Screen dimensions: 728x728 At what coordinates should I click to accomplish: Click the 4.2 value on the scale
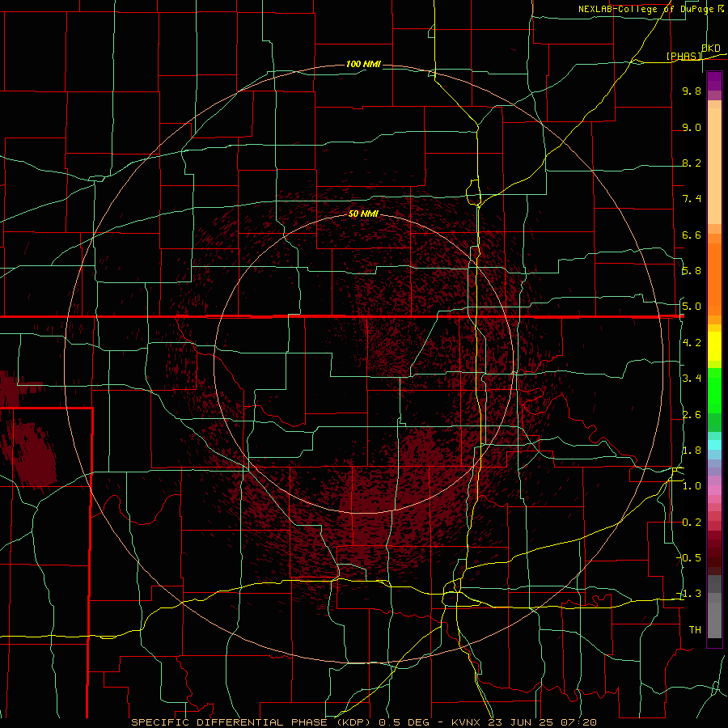click(692, 343)
